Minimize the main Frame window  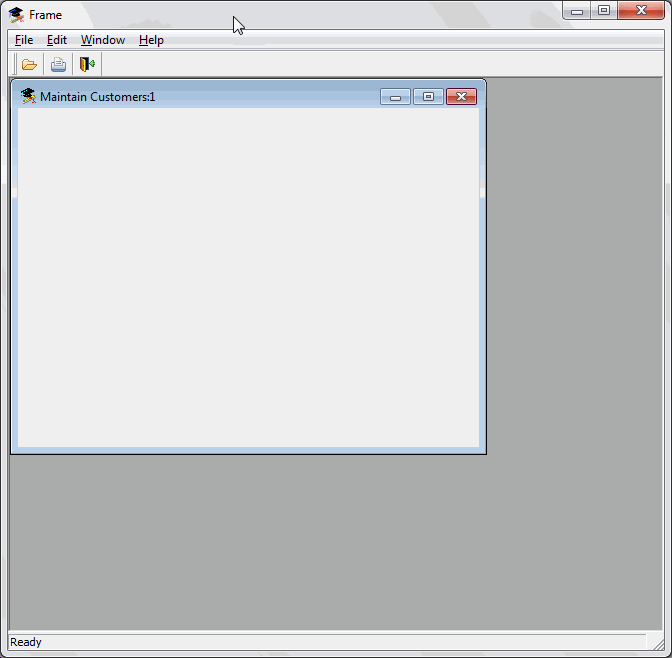(577, 11)
